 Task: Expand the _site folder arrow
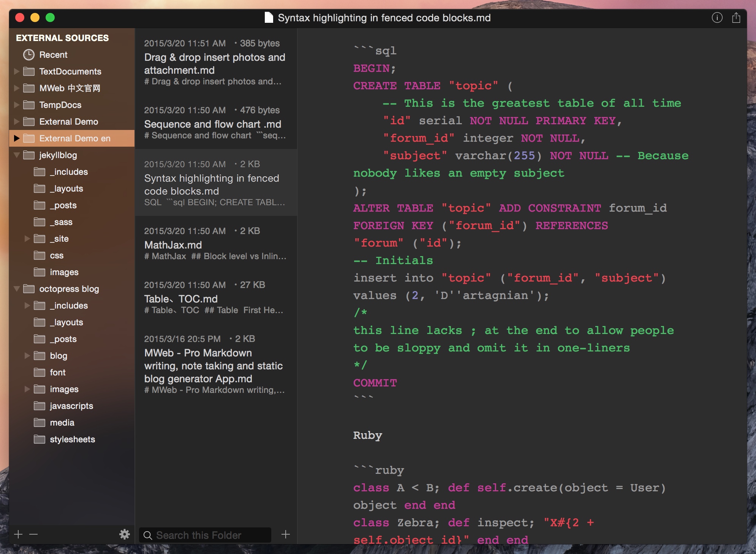tap(27, 239)
